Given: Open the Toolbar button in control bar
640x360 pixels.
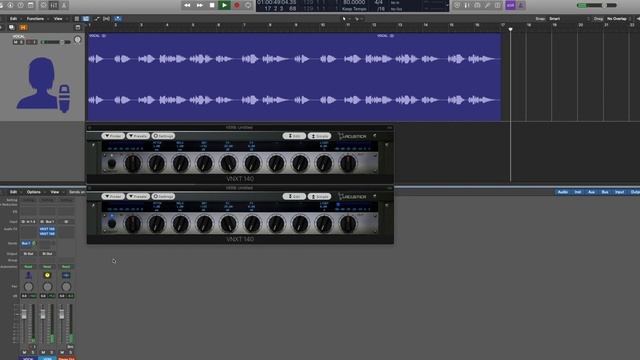Looking at the screenshot, I should click(31, 5).
